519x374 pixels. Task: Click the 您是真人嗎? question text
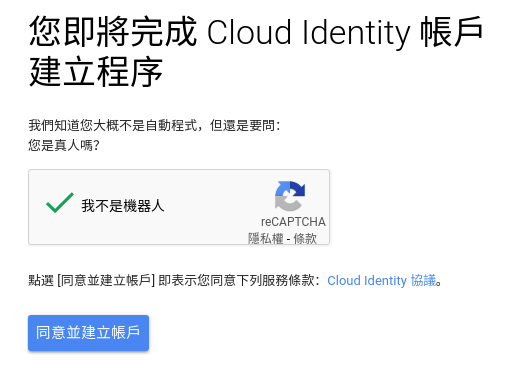click(64, 145)
